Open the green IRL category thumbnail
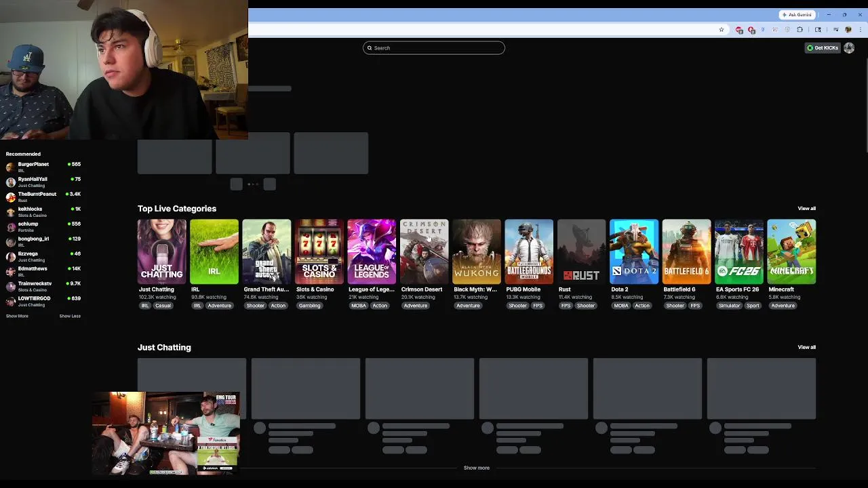Screen dimensions: 868x488 [214, 251]
